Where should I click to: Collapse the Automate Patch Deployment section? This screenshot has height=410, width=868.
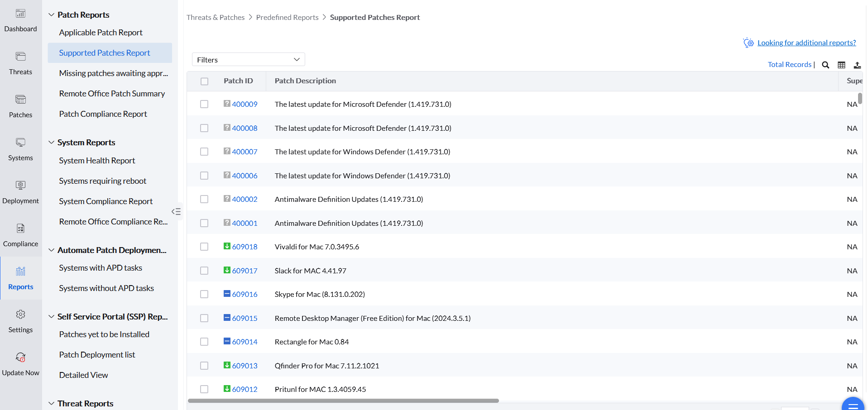(52, 250)
